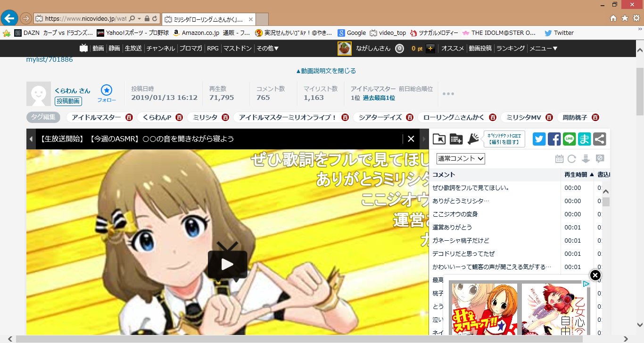644x343 pixels.
Task: Click the 乙女心 manga ad thumbnail
Action: [554, 309]
